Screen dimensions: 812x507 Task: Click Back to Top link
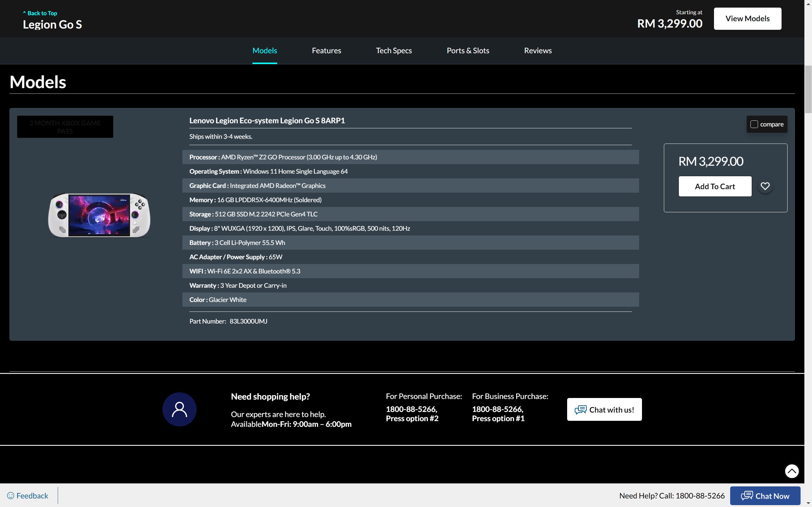pos(40,13)
